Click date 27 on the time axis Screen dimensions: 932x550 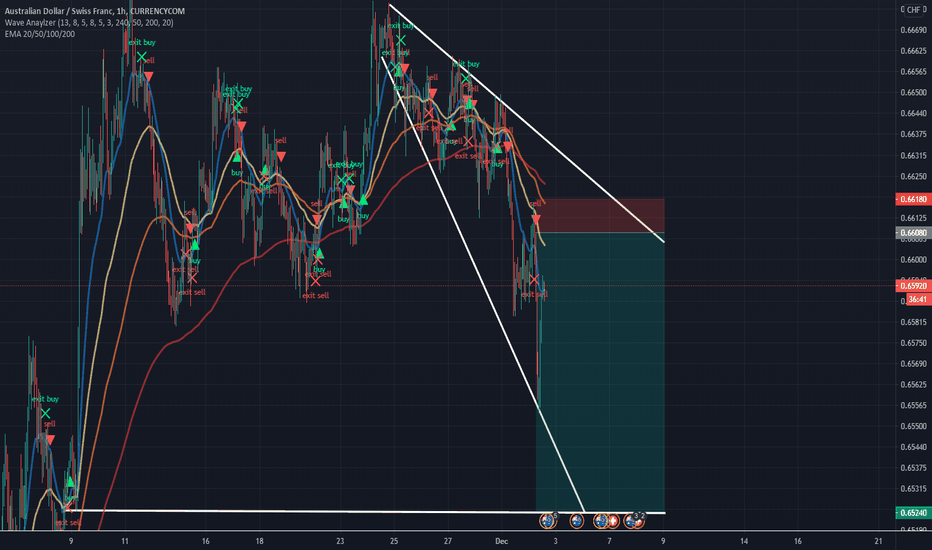click(x=448, y=541)
